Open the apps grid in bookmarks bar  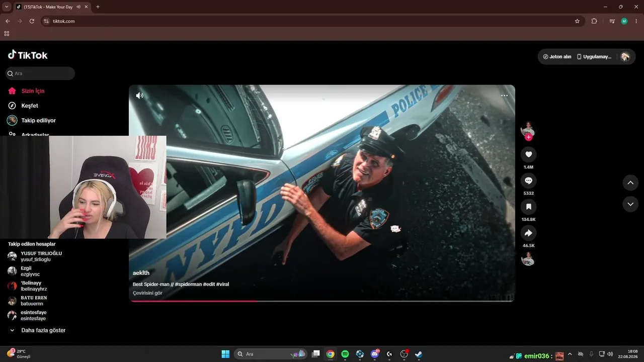(7, 34)
